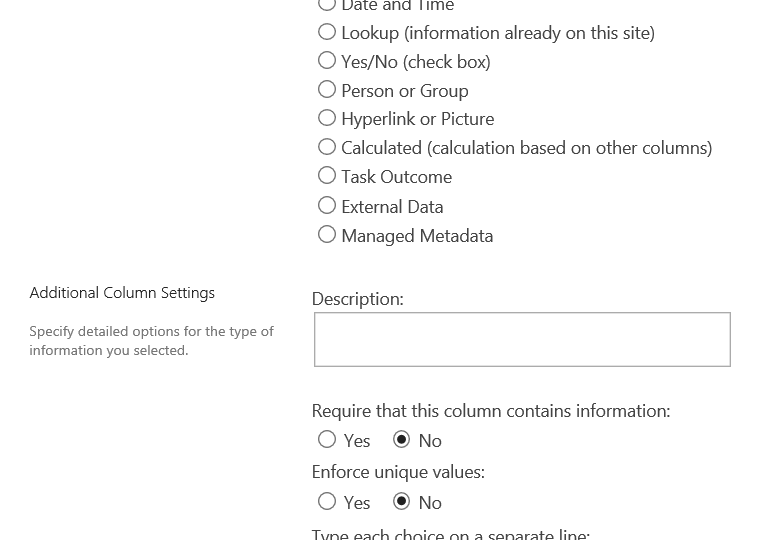768x540 pixels.
Task: Select Person or Group radio option
Action: point(327,90)
